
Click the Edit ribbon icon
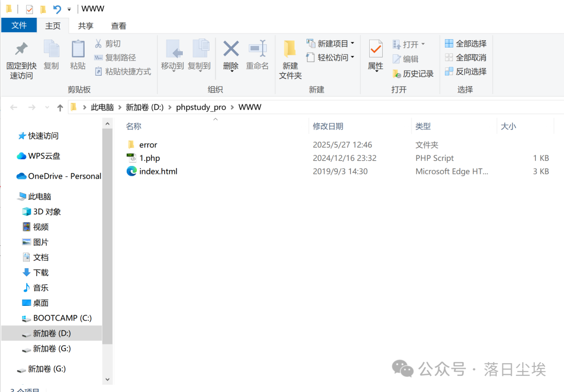point(396,59)
